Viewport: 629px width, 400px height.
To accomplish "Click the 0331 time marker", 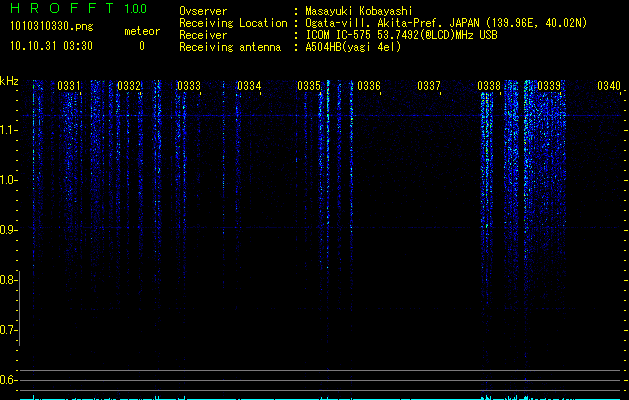I will [x=69, y=86].
